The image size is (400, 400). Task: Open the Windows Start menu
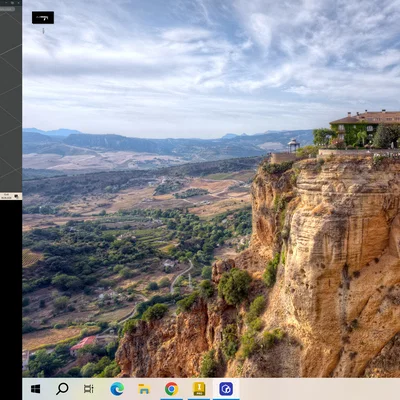[x=35, y=389]
